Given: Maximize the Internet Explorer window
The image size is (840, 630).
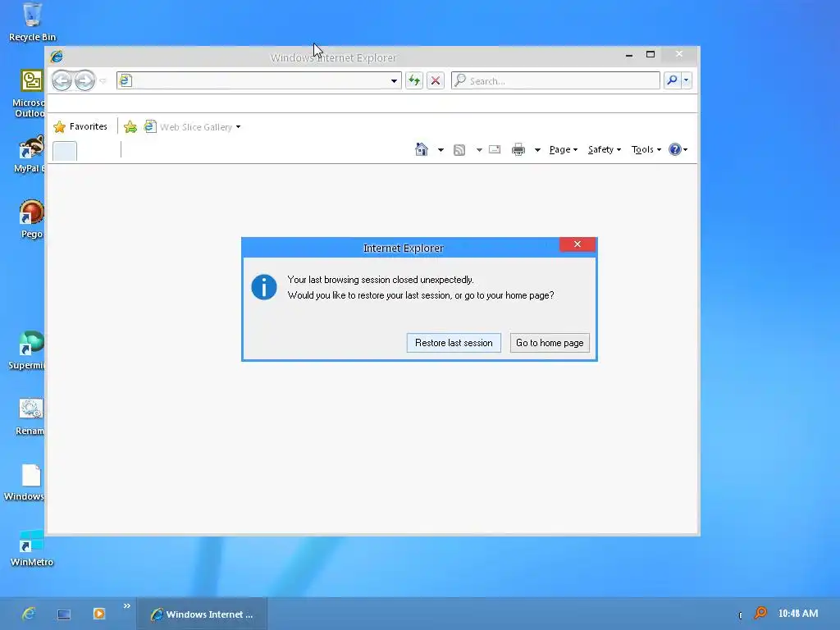Looking at the screenshot, I should coord(651,55).
